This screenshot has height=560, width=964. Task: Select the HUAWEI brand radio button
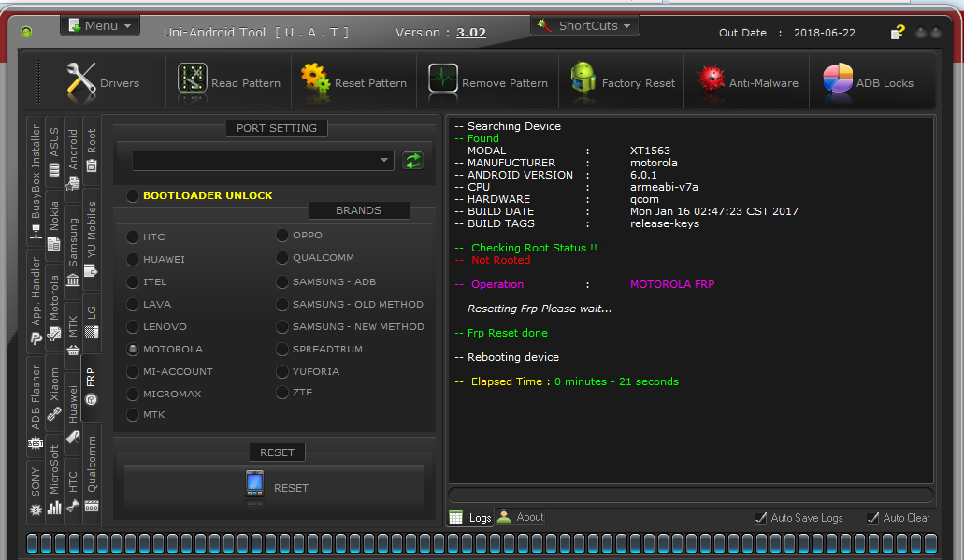132,259
